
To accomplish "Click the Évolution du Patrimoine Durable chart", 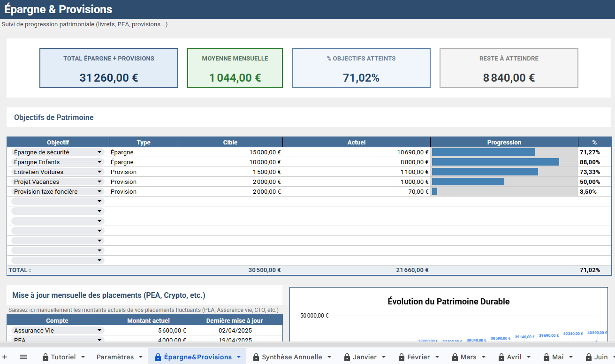I will pos(448,319).
